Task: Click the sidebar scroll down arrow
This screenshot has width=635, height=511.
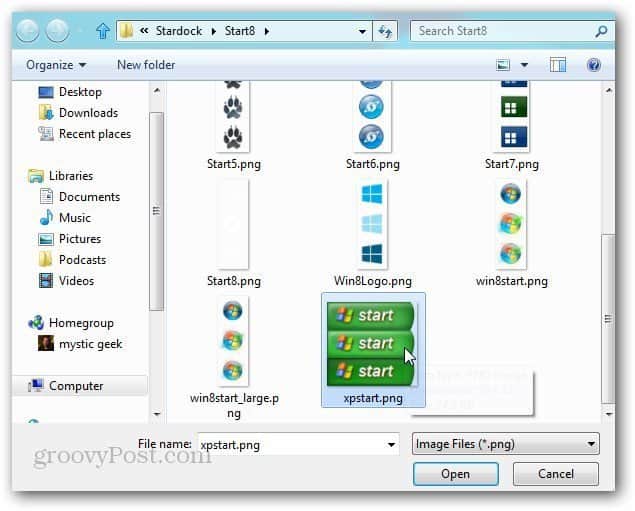Action: tap(157, 414)
